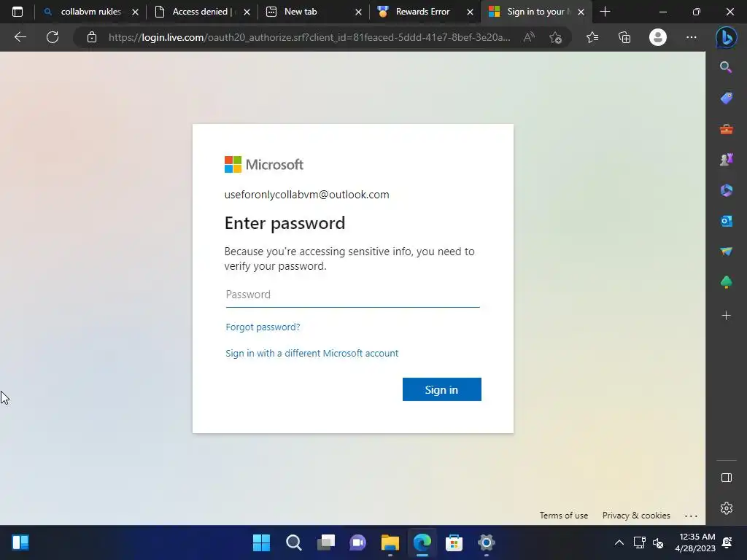Open sidebar Microsoft 365 icon
This screenshot has height=560, width=747.
pyautogui.click(x=726, y=190)
